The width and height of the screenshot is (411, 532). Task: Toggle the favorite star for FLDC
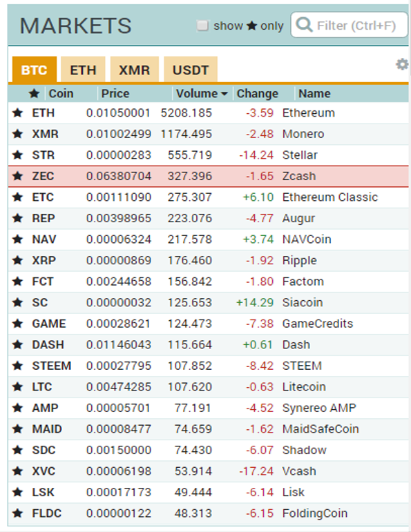(18, 513)
